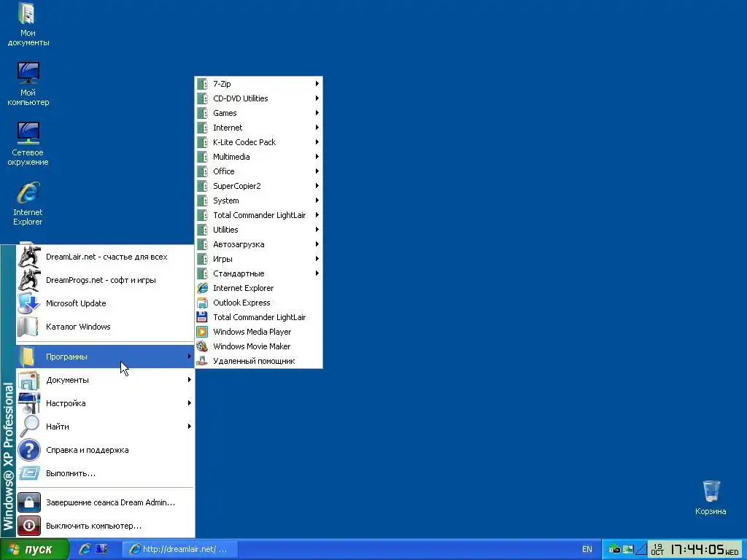Click the DreamLair.net horse icon
The width and height of the screenshot is (747, 560).
(x=28, y=257)
